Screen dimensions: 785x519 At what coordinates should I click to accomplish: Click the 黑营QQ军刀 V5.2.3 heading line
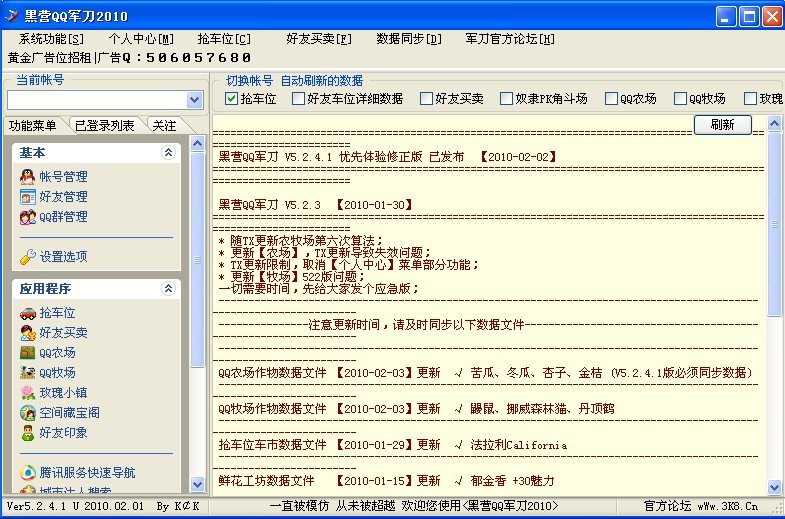(315, 205)
